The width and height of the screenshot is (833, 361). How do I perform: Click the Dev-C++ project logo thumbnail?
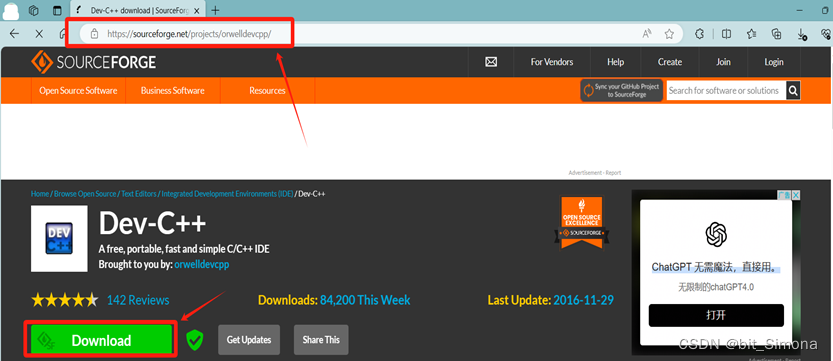[59, 238]
